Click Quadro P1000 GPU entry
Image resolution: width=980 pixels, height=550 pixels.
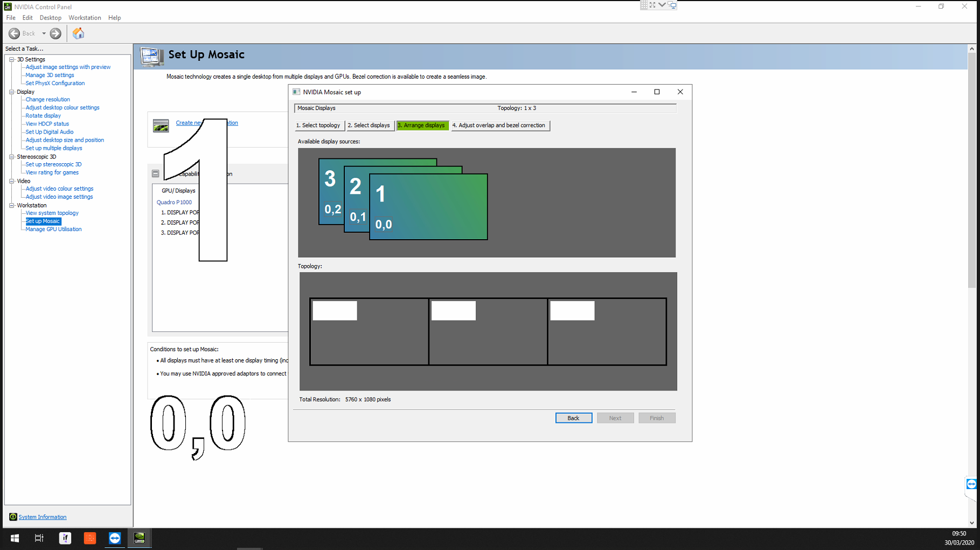(x=174, y=203)
